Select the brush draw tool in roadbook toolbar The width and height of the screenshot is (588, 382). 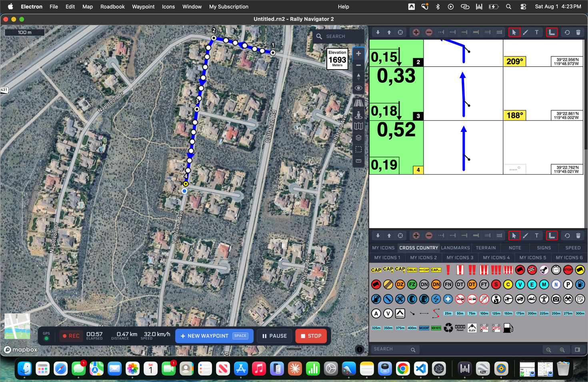click(x=526, y=32)
